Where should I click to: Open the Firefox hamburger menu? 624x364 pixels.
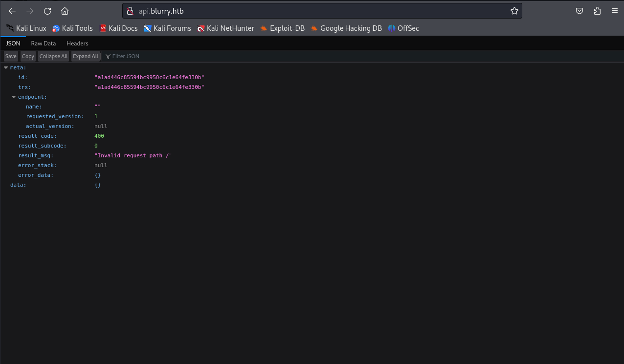click(615, 11)
